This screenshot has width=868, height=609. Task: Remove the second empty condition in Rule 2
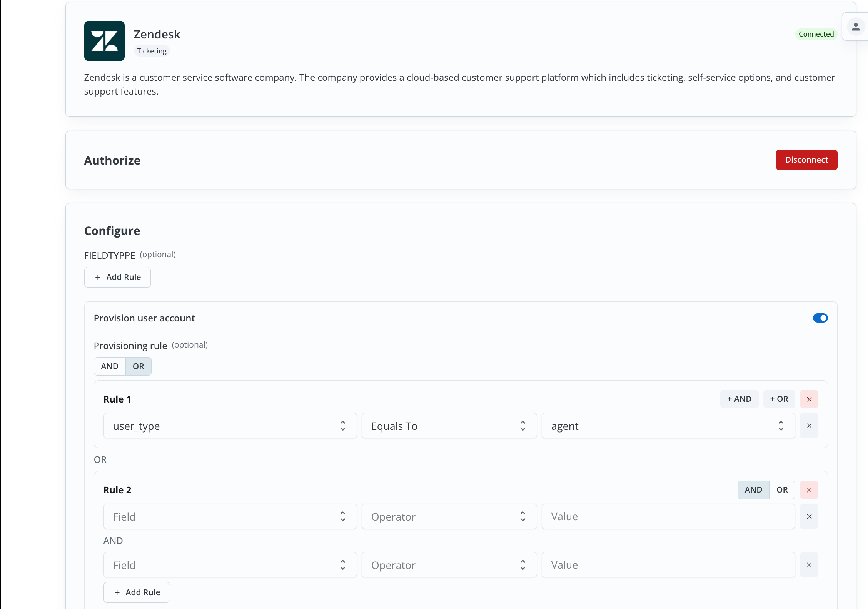click(x=809, y=565)
